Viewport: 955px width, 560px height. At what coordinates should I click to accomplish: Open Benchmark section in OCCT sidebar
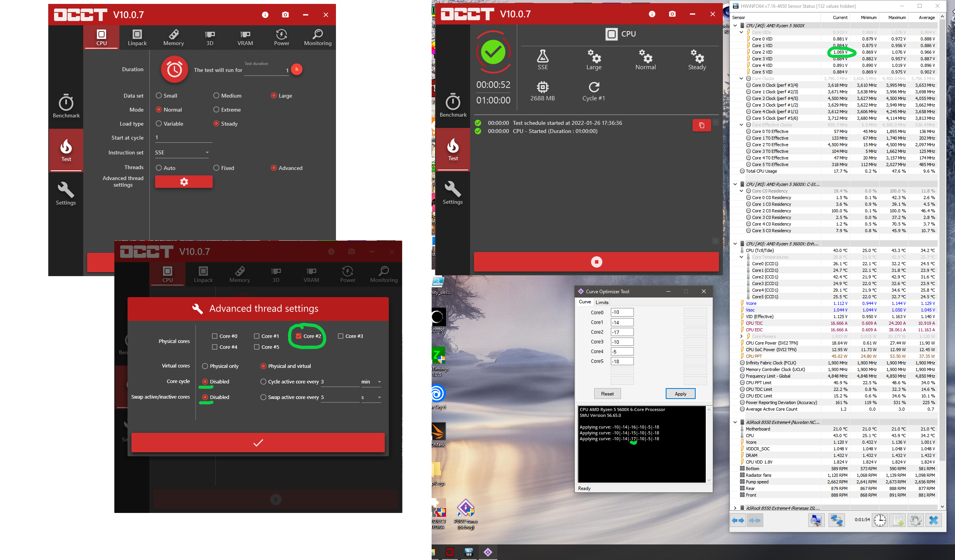click(66, 106)
